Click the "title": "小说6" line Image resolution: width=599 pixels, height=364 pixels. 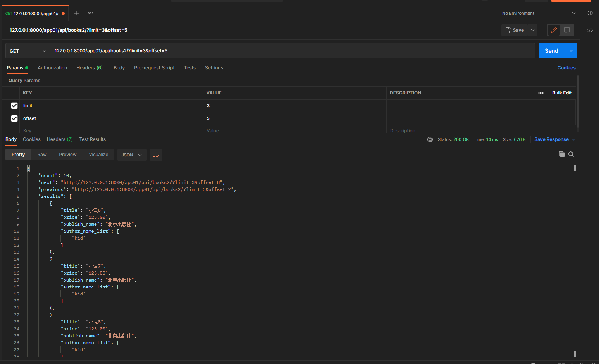[x=83, y=210]
